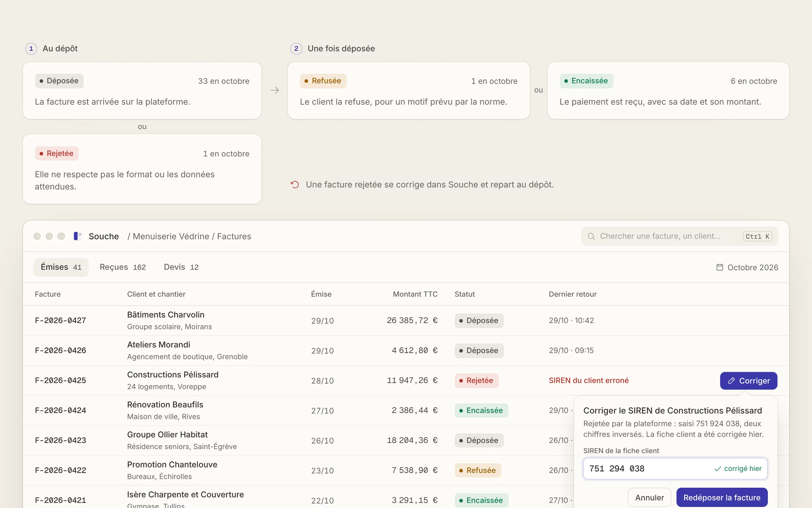
Task: Switch to the Reçues tab
Action: pos(122,267)
